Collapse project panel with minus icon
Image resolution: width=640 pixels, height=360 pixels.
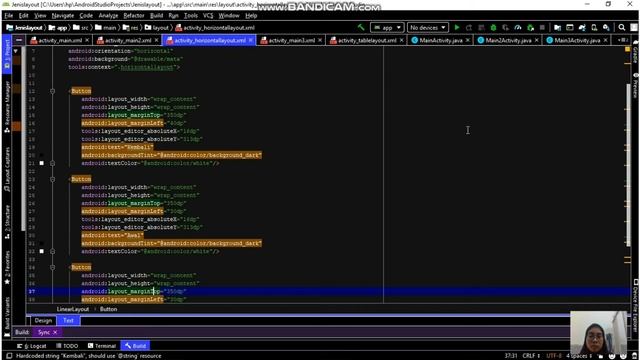[x=19, y=40]
